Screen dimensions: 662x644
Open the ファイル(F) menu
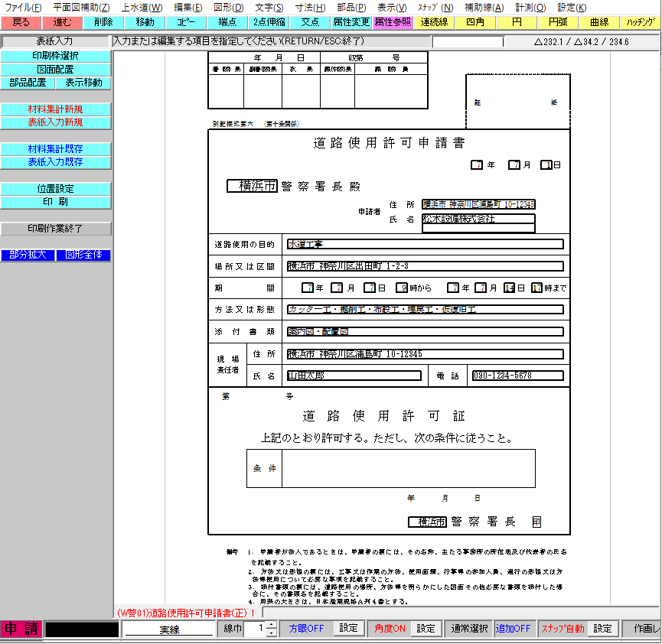(23, 8)
